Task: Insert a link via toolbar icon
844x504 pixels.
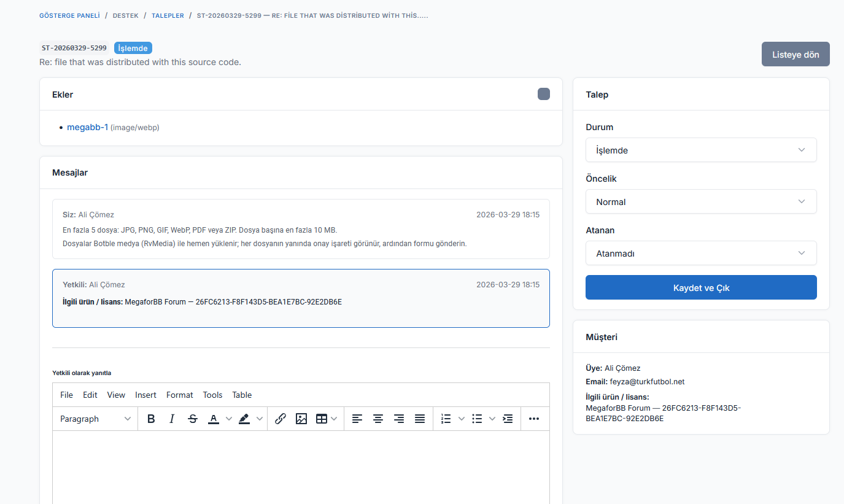Action: [281, 419]
